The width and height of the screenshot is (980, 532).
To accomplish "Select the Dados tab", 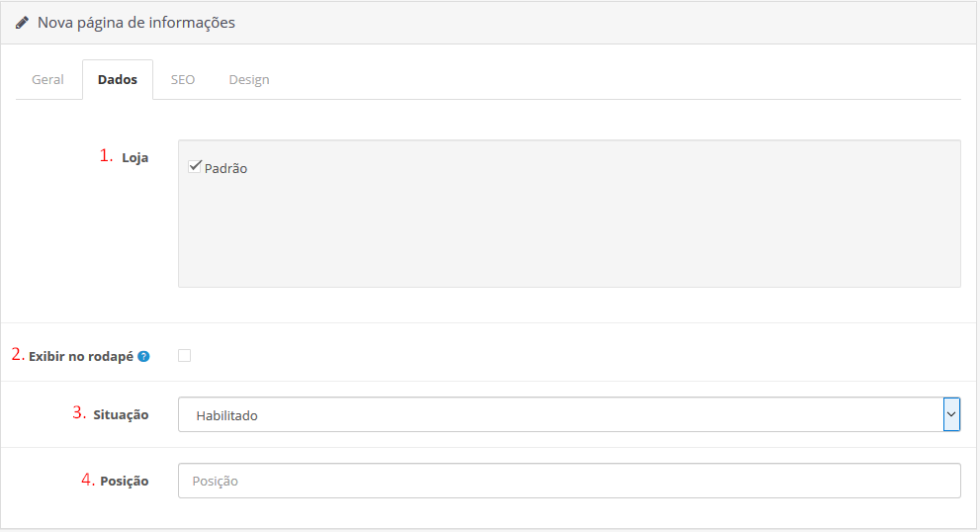I will [x=118, y=80].
